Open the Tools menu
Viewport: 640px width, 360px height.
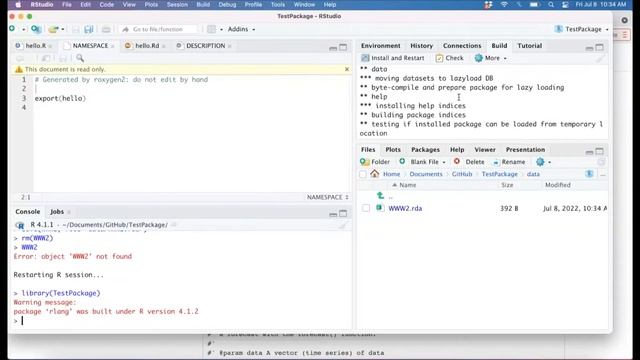pyautogui.click(x=278, y=5)
